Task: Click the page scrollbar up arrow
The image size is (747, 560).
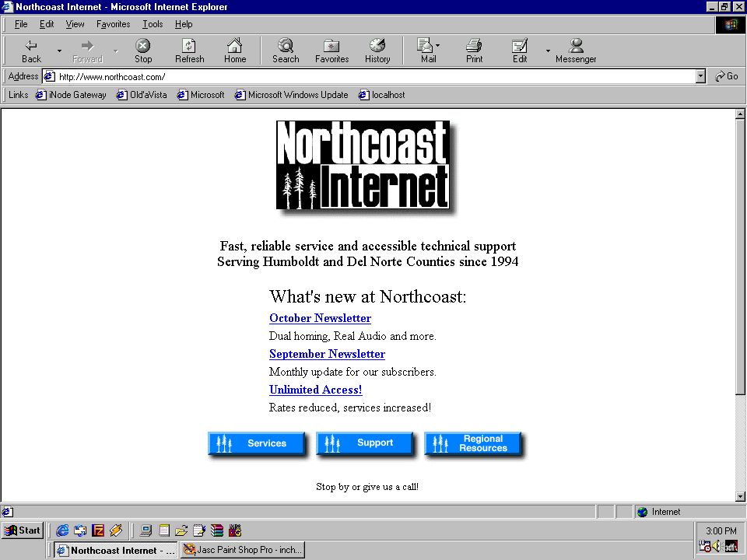Action: (x=740, y=114)
